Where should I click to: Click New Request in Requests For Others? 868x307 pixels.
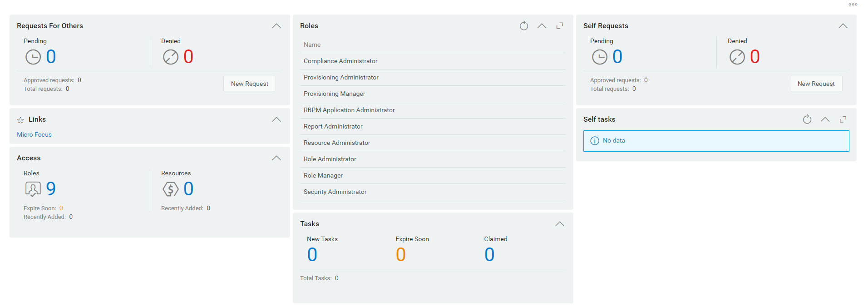250,84
